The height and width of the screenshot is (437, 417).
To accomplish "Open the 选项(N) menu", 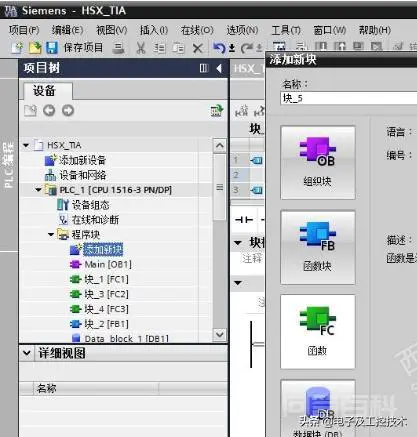I will pyautogui.click(x=242, y=30).
